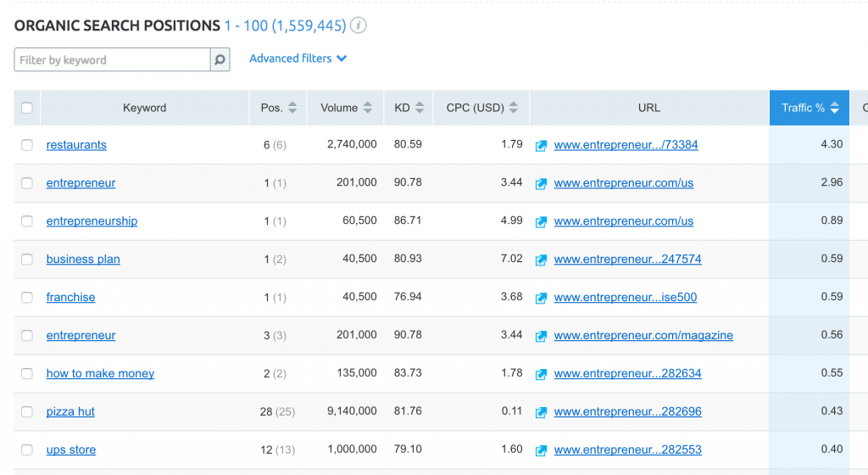
Task: Open external link icon for pizza hut row
Action: pos(541,412)
